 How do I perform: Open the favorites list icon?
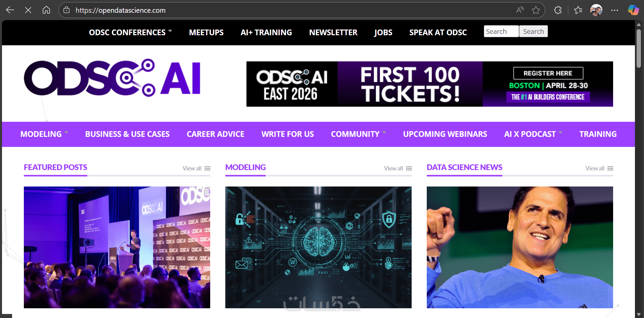(578, 10)
